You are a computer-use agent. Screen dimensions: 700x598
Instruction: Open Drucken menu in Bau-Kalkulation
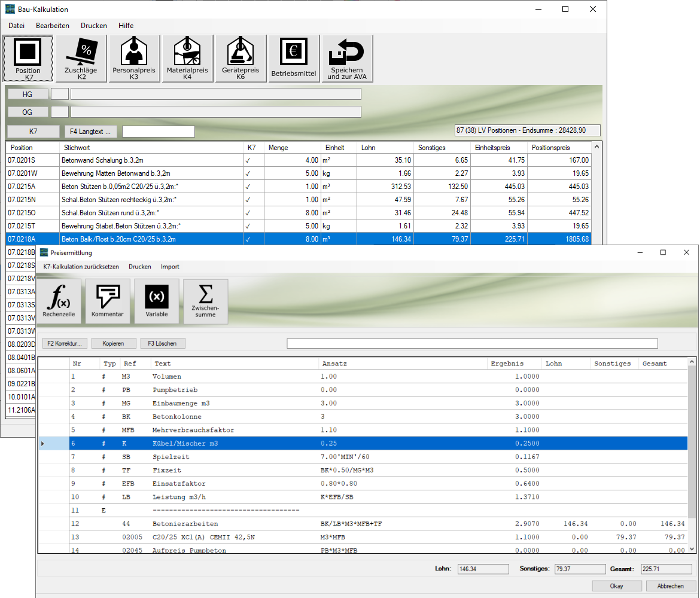pyautogui.click(x=94, y=26)
